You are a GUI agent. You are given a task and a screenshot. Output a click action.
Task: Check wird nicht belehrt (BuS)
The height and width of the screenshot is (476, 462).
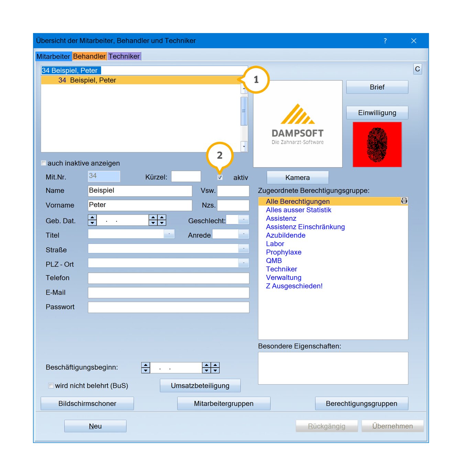click(51, 386)
